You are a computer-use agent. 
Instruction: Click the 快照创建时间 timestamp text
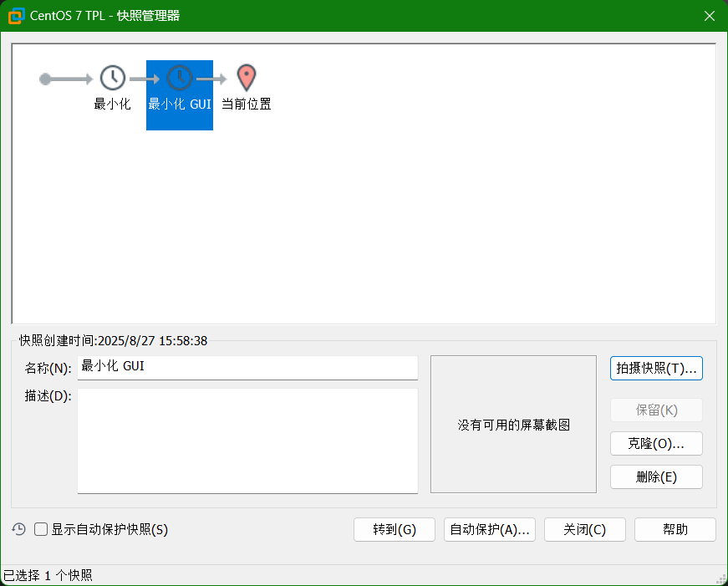point(114,341)
